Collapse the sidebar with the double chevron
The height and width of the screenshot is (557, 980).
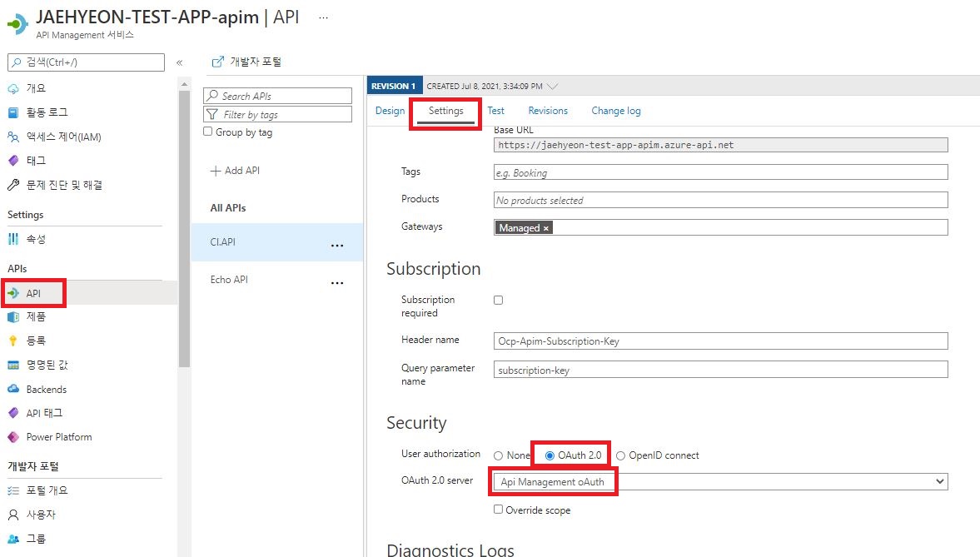click(179, 62)
